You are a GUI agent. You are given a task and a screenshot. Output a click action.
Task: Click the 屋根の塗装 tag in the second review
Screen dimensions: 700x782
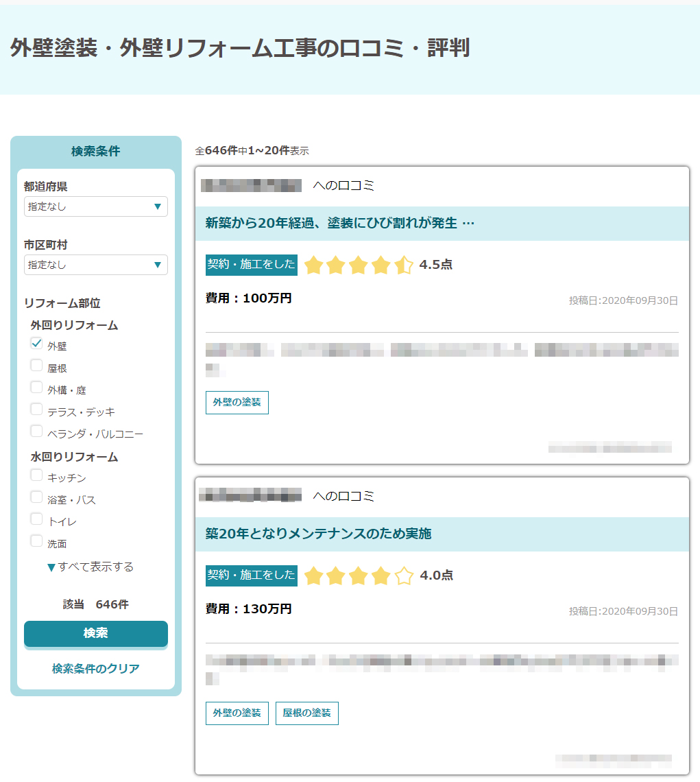point(307,713)
